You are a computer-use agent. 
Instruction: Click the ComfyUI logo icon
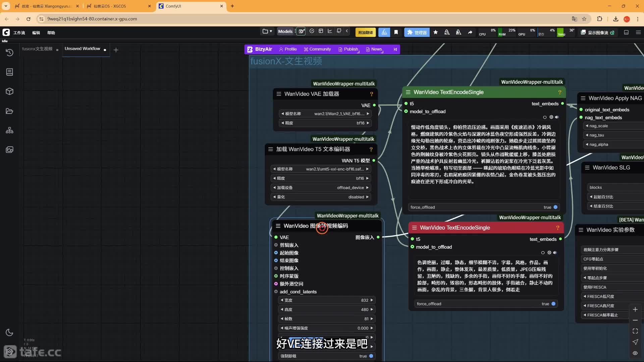6,32
